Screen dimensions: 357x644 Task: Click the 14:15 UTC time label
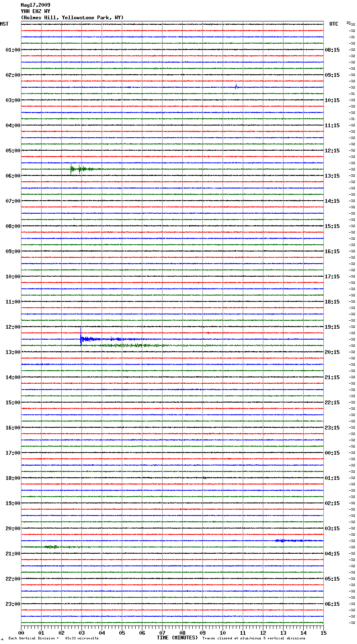pos(332,201)
